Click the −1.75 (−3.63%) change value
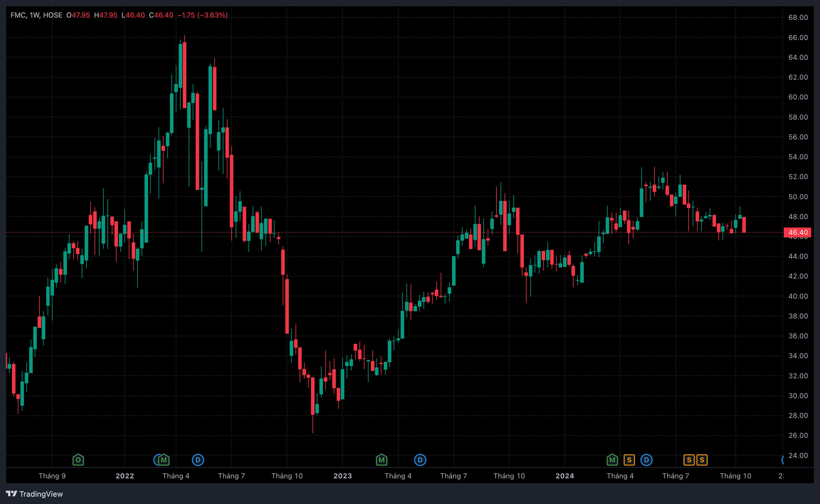The width and height of the screenshot is (820, 504). pyautogui.click(x=202, y=15)
